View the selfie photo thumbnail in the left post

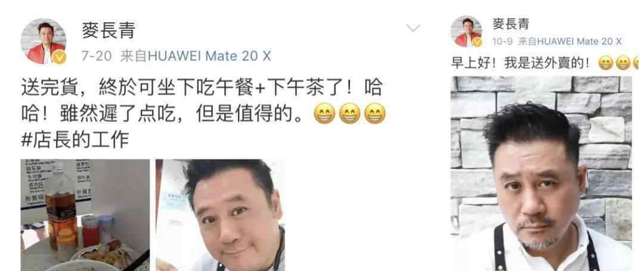(x=220, y=215)
